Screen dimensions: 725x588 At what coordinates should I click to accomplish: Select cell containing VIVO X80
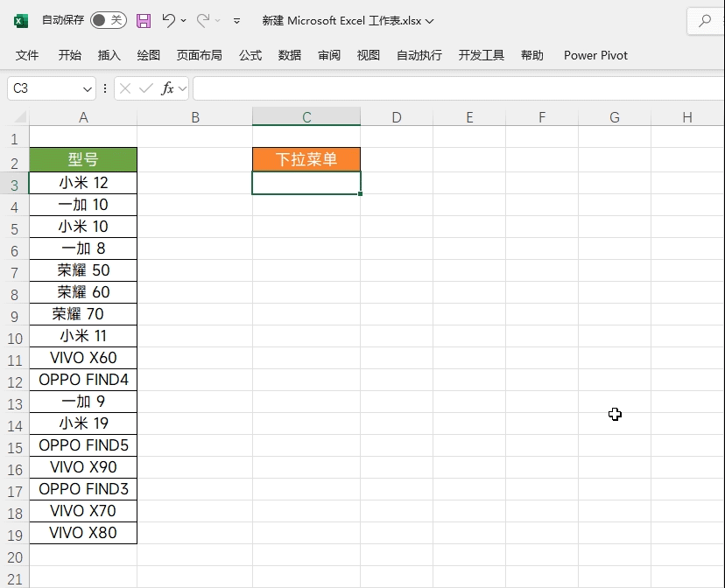[83, 533]
